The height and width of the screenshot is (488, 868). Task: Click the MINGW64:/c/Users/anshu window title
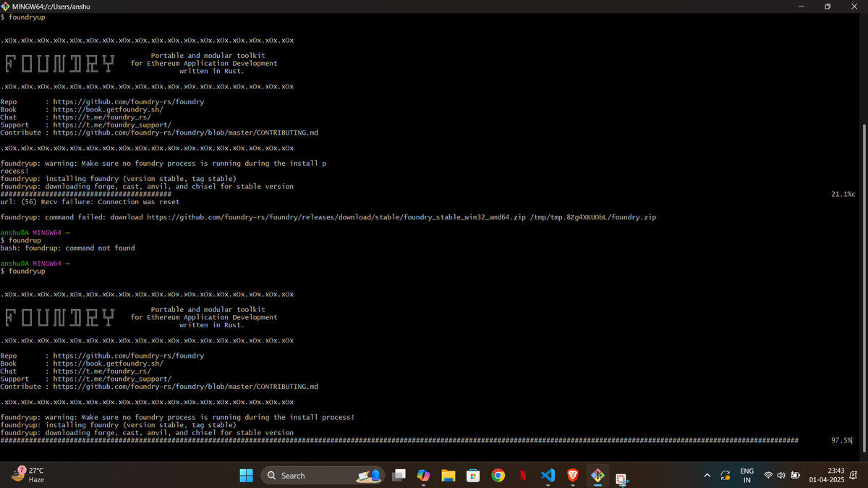point(51,6)
